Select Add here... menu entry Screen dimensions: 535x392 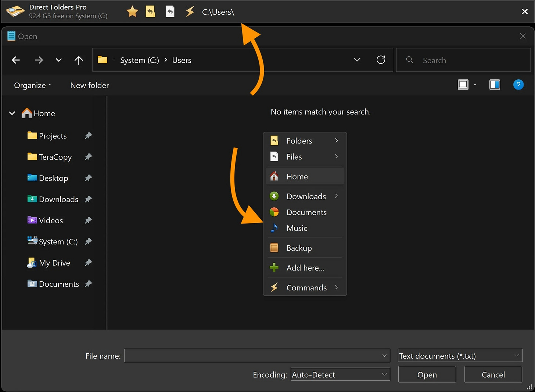(305, 268)
